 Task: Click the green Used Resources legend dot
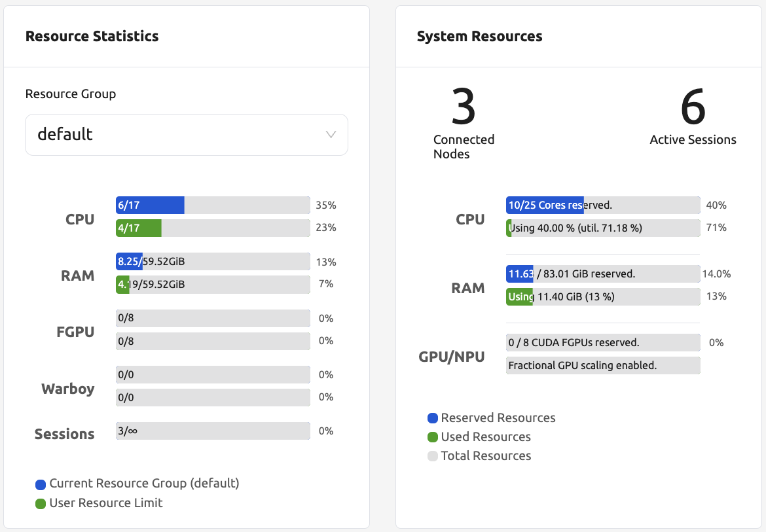(x=432, y=437)
